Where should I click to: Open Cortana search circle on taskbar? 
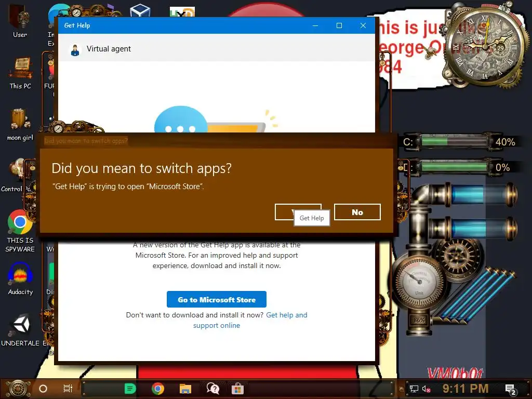[43, 389]
